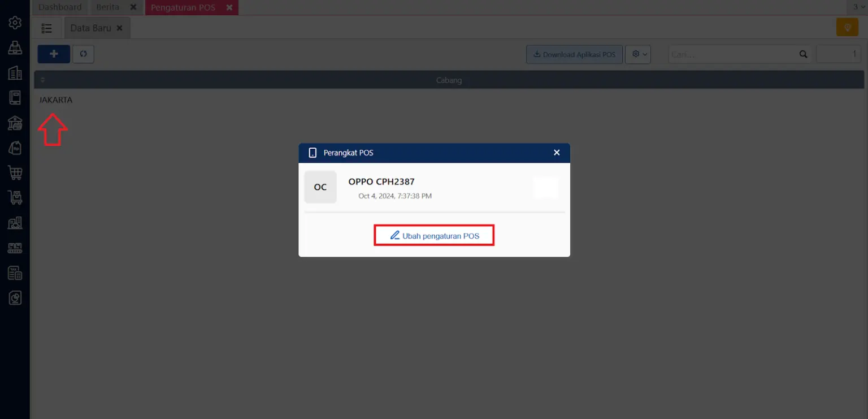Click the yellow lightbulb tips button
Viewport: 868px width, 419px height.
click(847, 28)
